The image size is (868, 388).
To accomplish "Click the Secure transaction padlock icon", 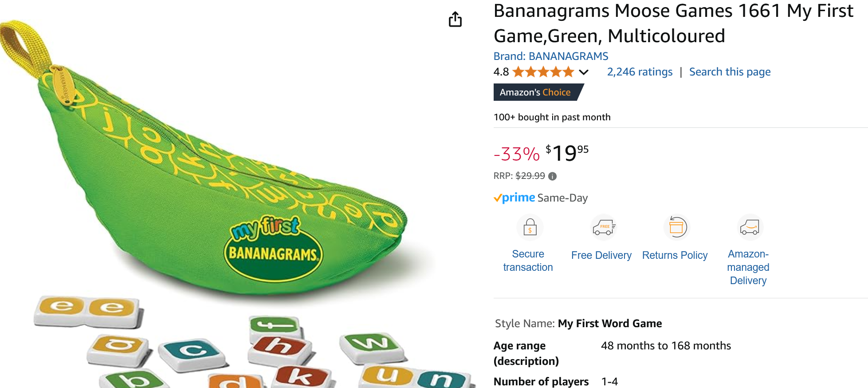I will pyautogui.click(x=530, y=227).
